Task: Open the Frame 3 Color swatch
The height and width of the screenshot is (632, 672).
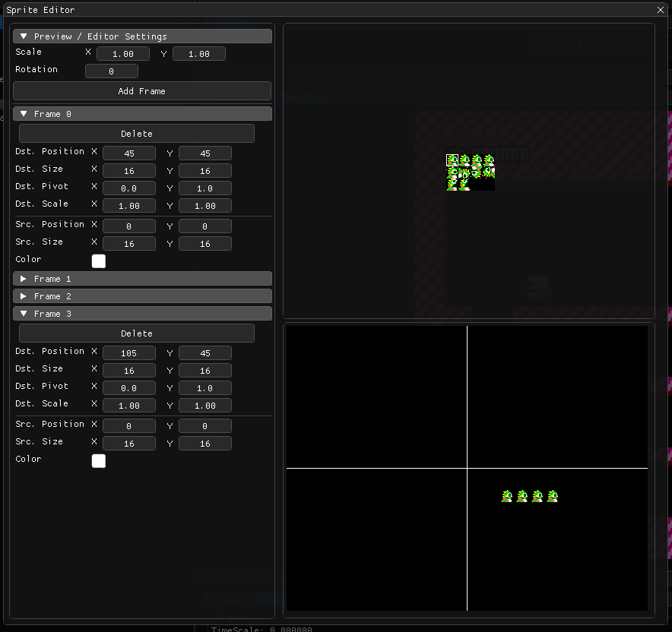Action: (99, 461)
